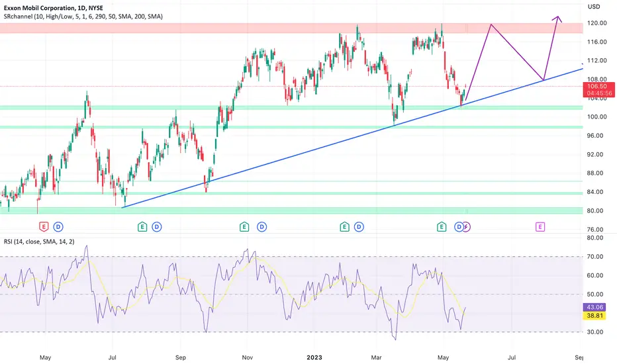Click the 76.00 price axis label
This screenshot has width=617, height=364.
pos(596,230)
